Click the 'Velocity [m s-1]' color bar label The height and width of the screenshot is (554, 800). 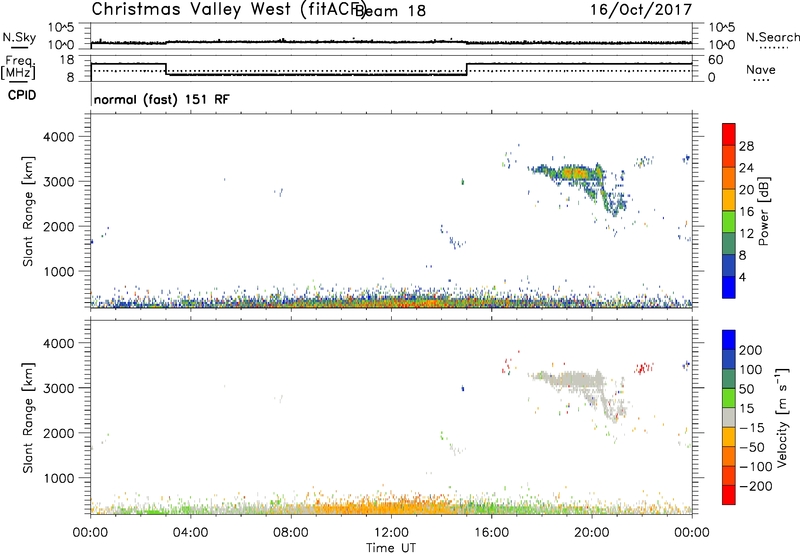pos(782,417)
